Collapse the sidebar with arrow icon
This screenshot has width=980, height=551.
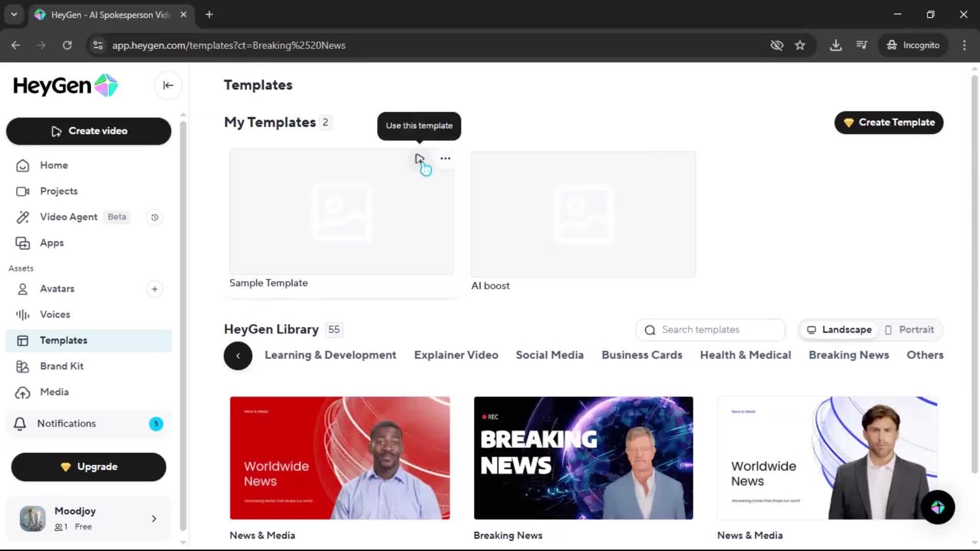tap(168, 85)
